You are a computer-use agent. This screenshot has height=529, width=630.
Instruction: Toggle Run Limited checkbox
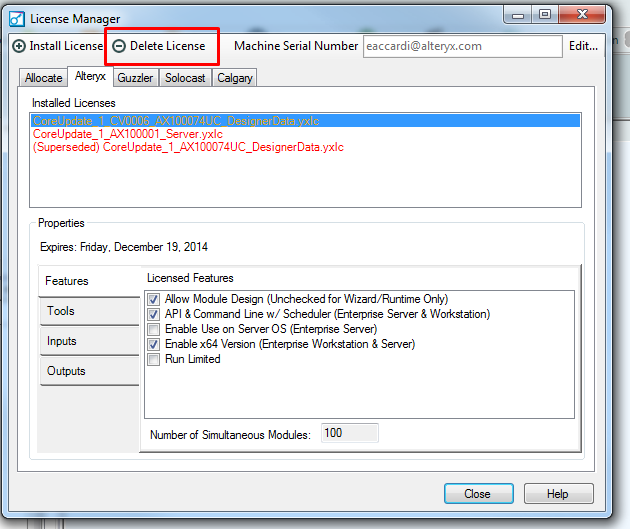coord(153,359)
